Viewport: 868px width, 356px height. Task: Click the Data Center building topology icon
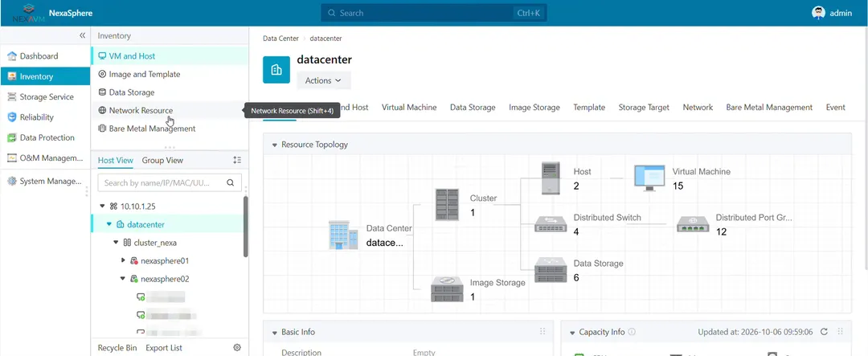343,235
